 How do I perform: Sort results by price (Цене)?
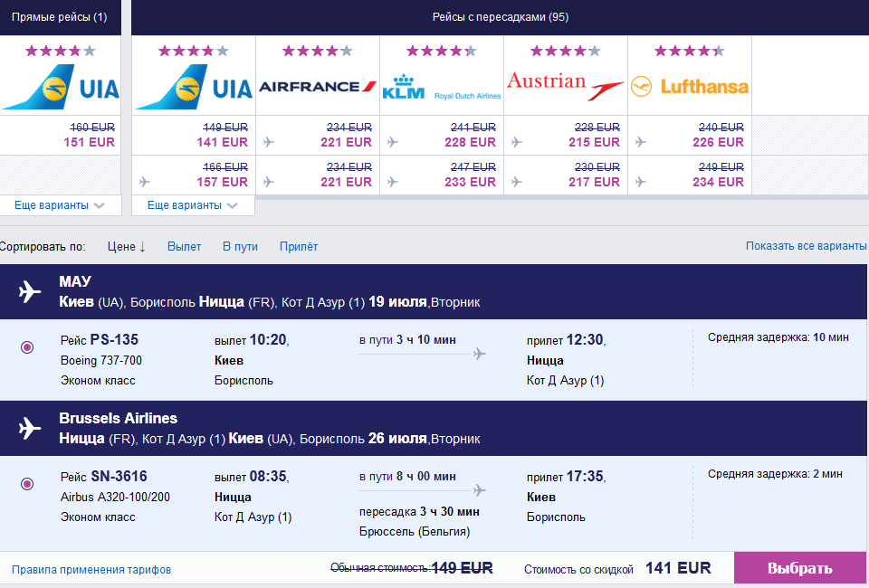pyautogui.click(x=126, y=246)
